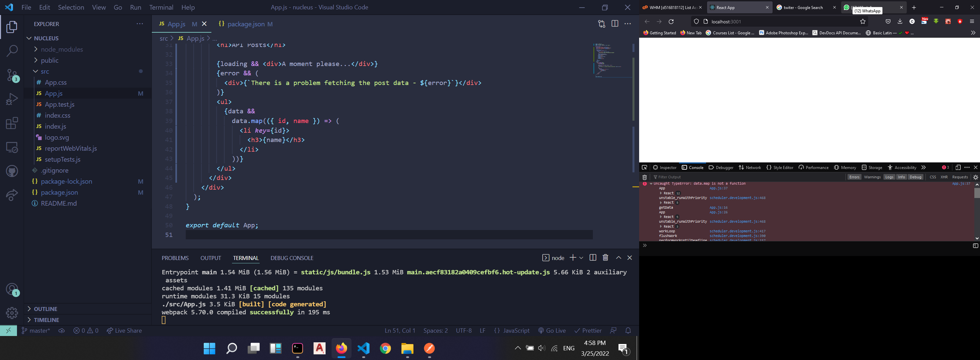980x360 pixels.
Task: Open App.js file in Explorer
Action: [x=54, y=93]
